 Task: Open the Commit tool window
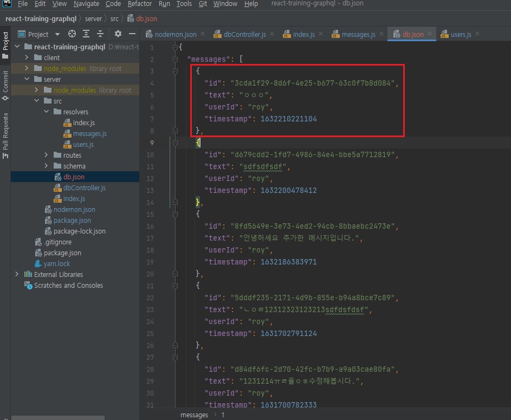tap(5, 85)
